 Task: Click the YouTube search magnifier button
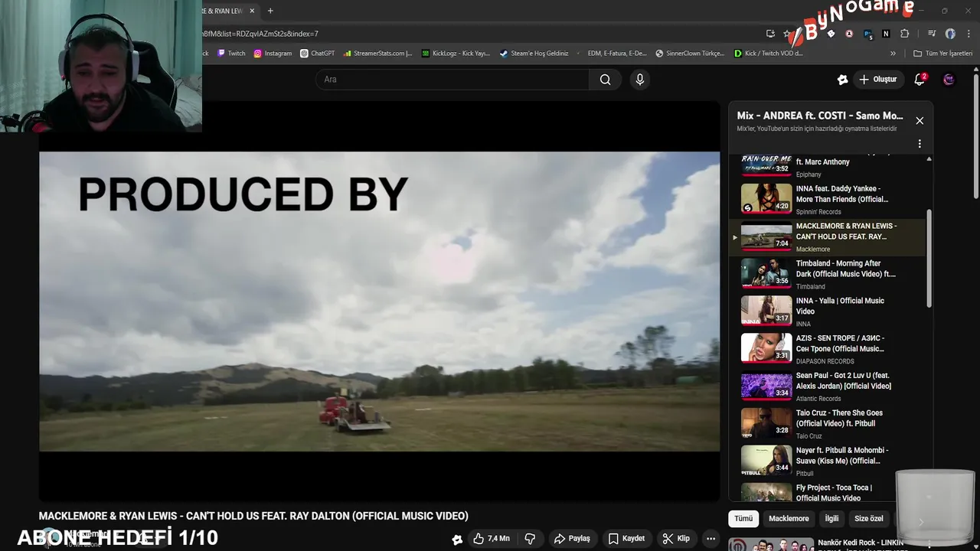605,80
